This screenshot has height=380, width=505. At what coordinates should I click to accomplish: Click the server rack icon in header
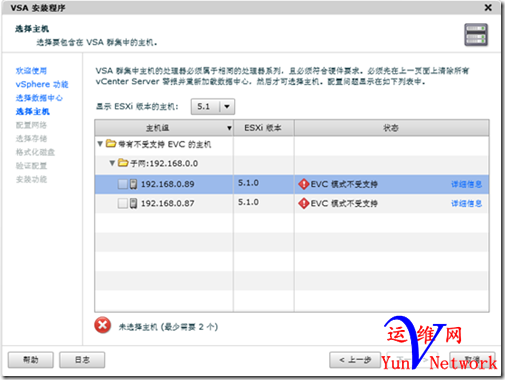point(476,35)
